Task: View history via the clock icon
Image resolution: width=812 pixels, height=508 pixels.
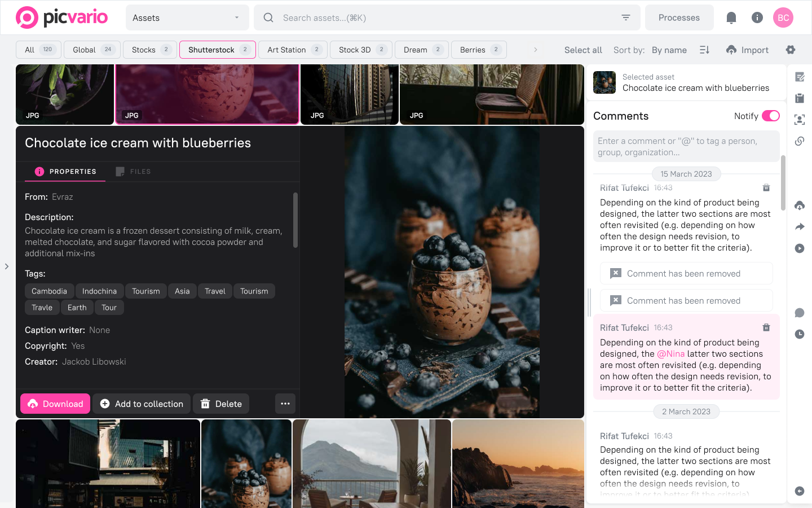Action: tap(799, 334)
